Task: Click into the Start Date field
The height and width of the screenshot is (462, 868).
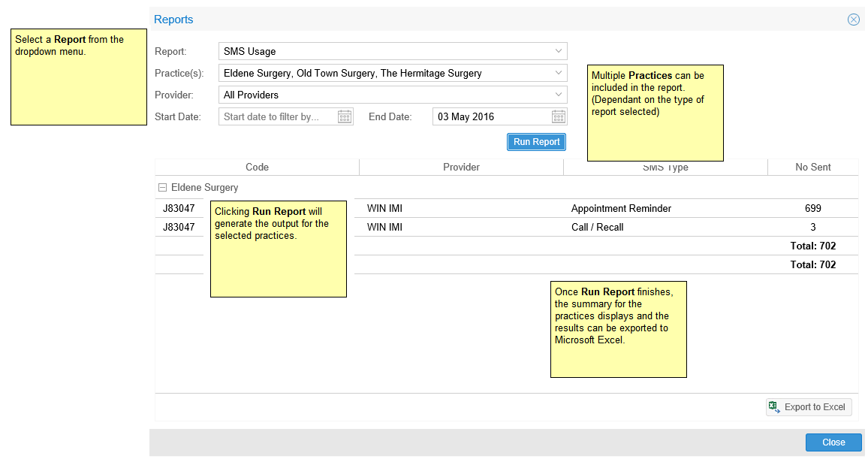Action: [278, 116]
